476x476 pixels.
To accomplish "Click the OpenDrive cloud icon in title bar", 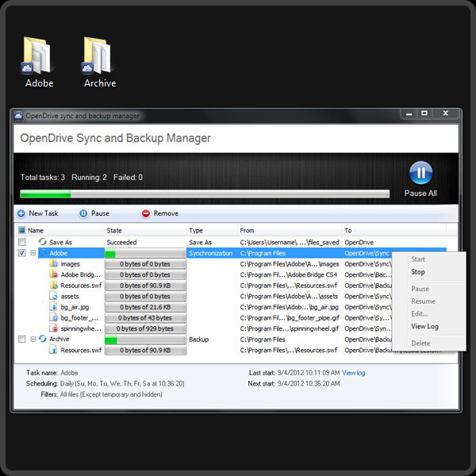I will (18, 115).
